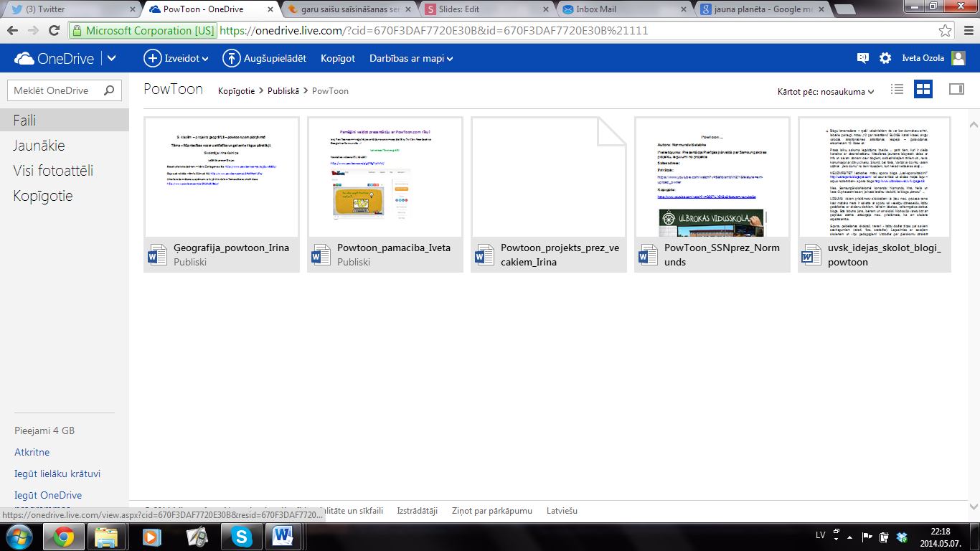Click the Pieejami 4 GB storage link

point(44,430)
